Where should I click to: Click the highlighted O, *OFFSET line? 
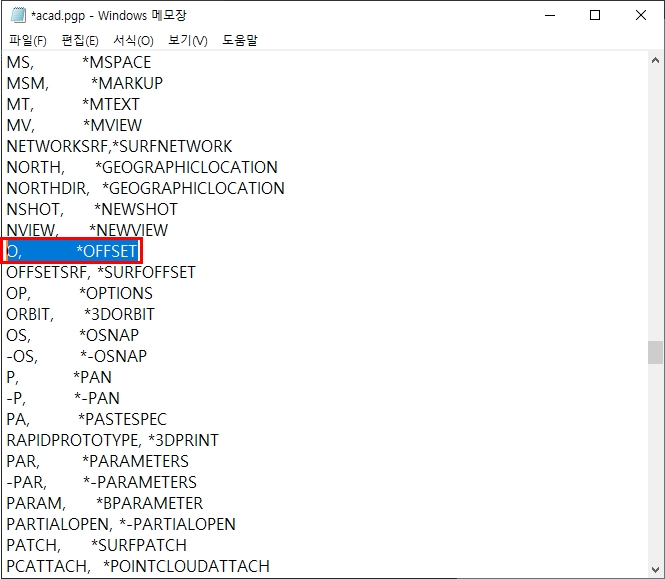point(72,251)
